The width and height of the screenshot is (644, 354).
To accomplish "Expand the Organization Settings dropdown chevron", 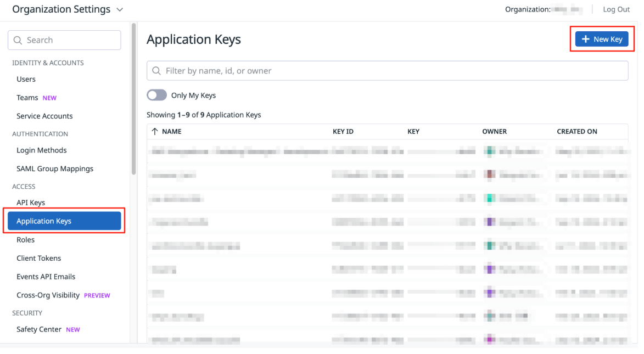I will (121, 10).
